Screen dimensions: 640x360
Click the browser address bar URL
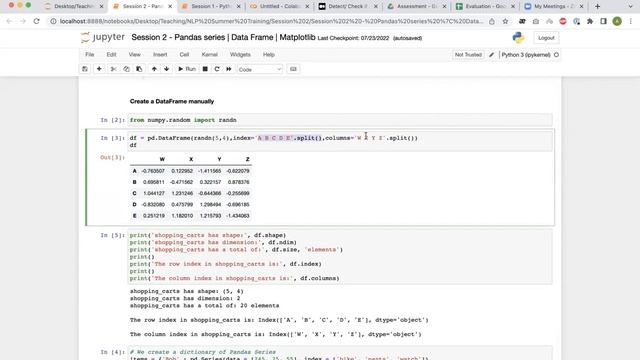point(271,21)
